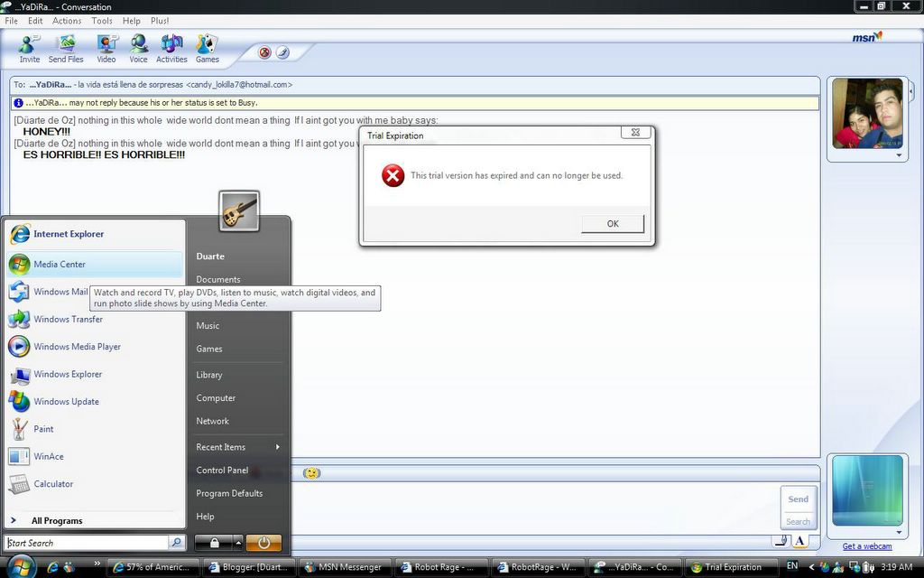Image resolution: width=924 pixels, height=578 pixels.
Task: Open the Activities menu icon
Action: point(171,49)
